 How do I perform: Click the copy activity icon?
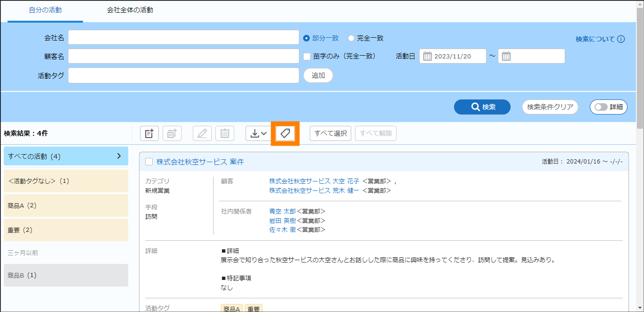coord(172,133)
